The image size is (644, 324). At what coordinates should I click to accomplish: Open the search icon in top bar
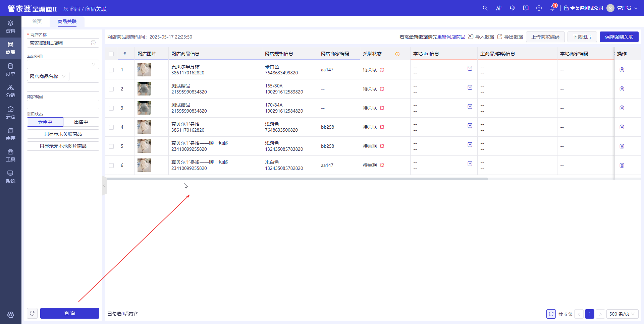[485, 8]
